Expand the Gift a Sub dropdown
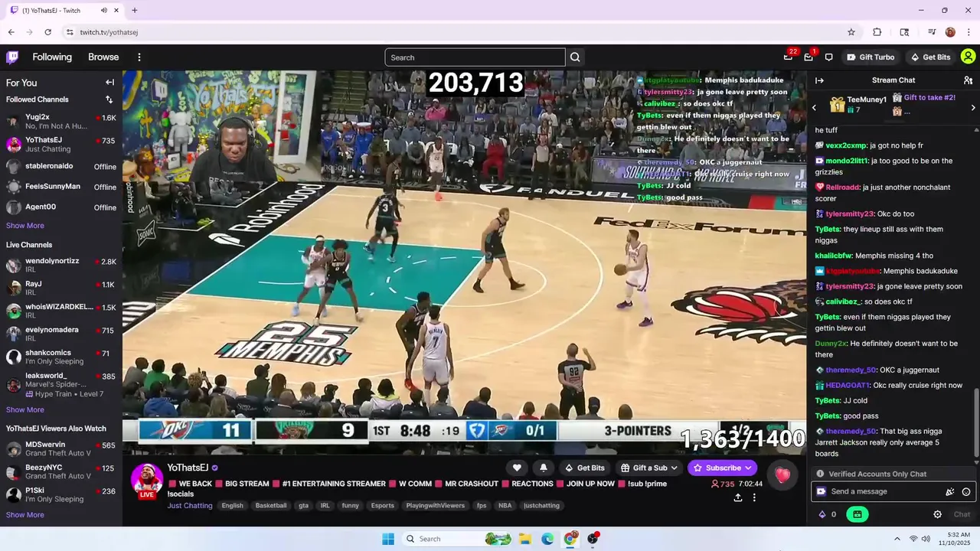Image resolution: width=980 pixels, height=551 pixels. point(649,468)
